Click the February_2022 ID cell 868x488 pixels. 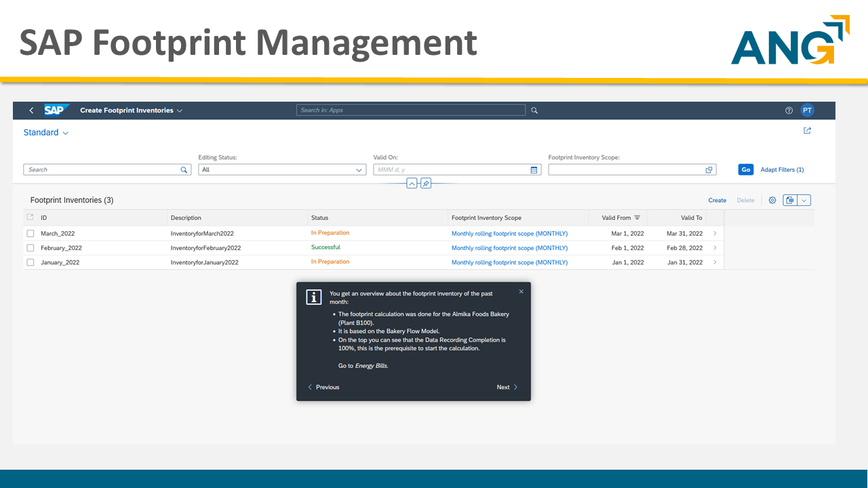[61, 248]
